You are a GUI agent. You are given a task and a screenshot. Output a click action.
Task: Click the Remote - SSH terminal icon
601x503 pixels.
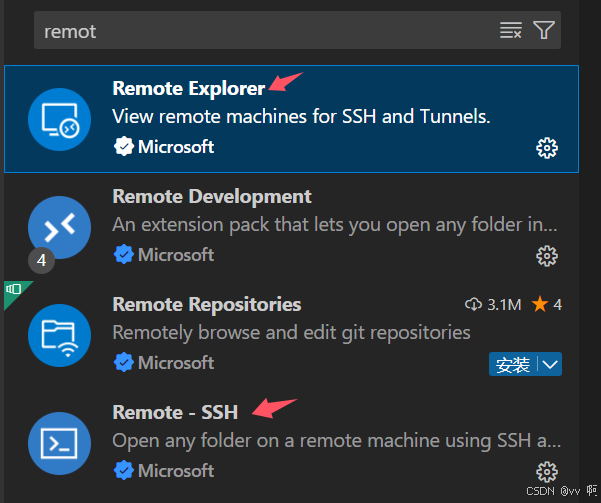pos(59,444)
